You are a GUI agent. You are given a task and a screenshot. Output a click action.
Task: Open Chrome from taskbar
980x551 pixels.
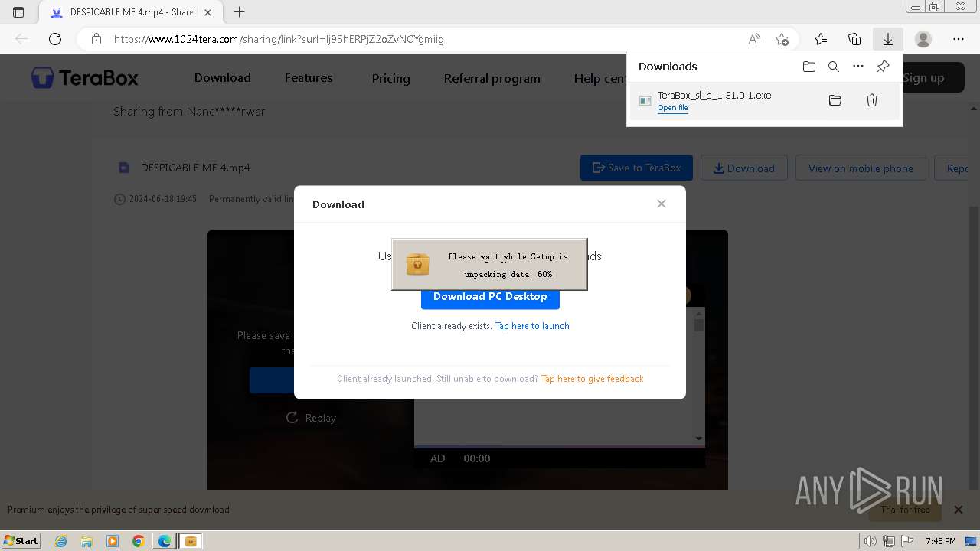139,541
